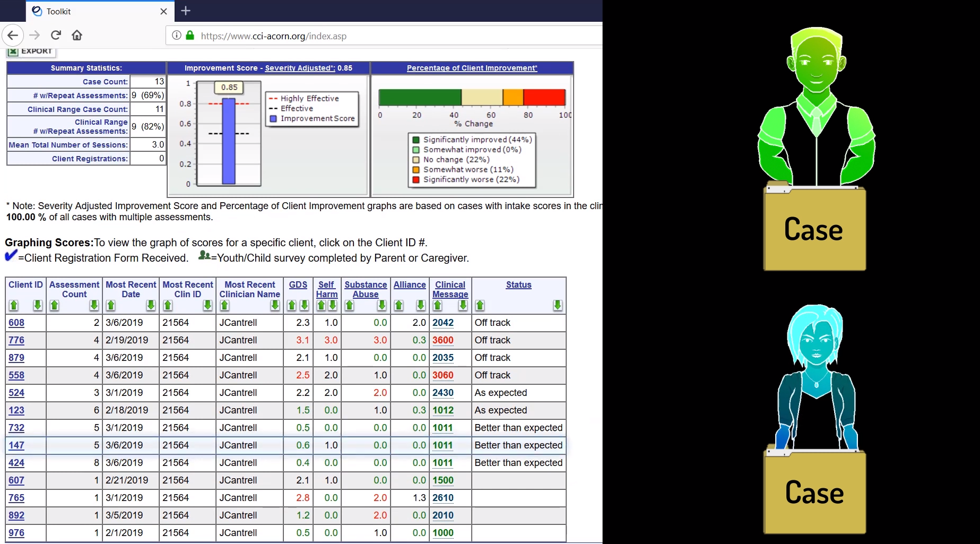Sort Alliance column ascending arrow
Viewport: 980px width, 544px height.
[398, 305]
